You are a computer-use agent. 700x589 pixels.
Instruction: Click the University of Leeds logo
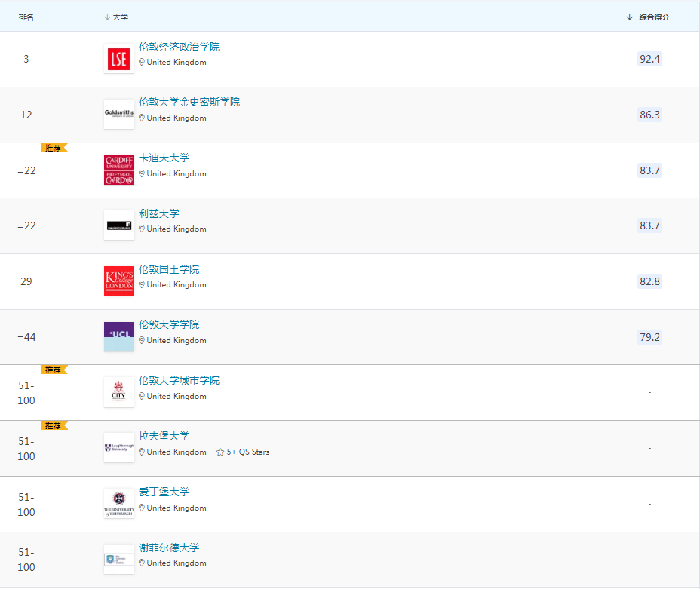click(118, 225)
